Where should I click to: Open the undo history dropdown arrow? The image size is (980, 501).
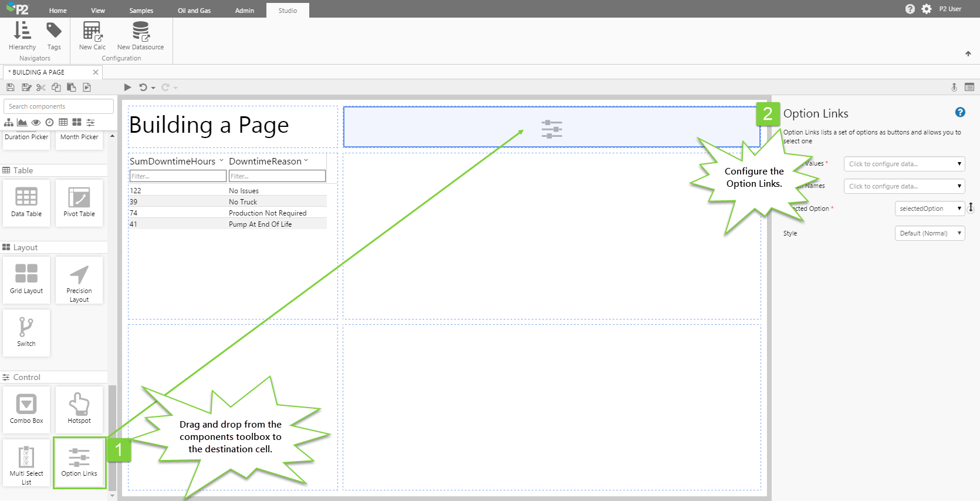coord(153,88)
